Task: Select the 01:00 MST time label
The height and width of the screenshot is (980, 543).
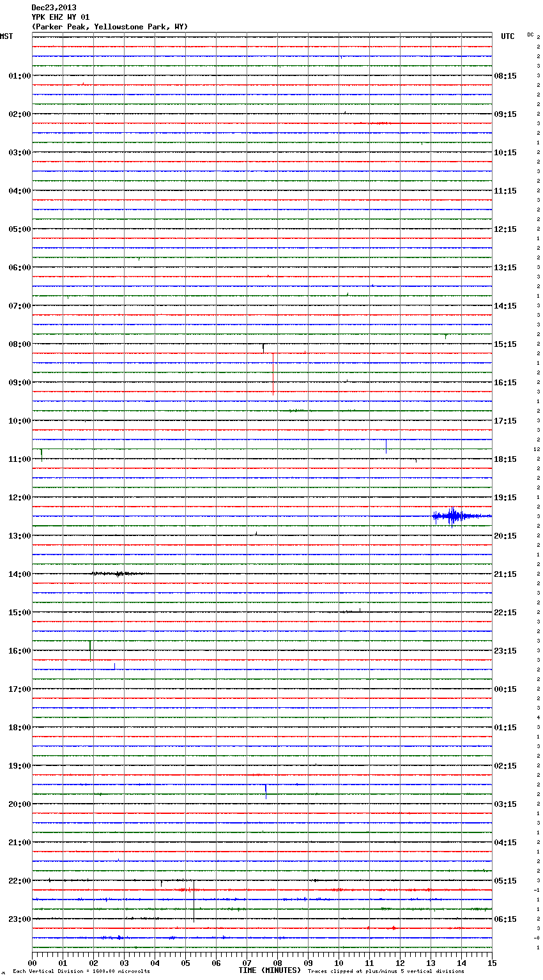Action: coord(20,76)
